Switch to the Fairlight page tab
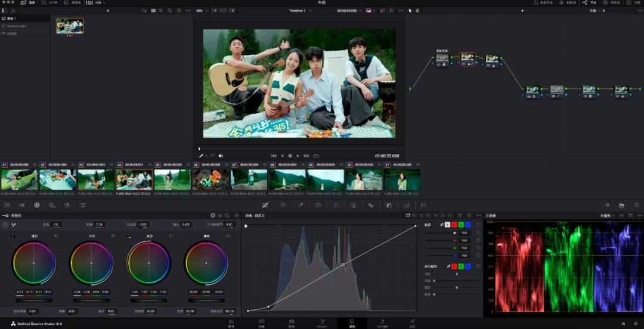The image size is (644, 329). coord(382,323)
